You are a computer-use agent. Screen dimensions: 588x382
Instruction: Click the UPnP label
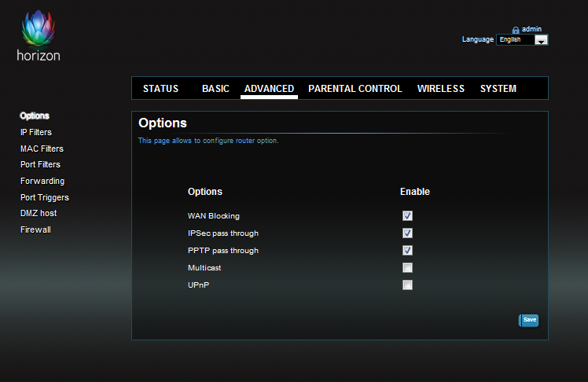click(x=198, y=285)
